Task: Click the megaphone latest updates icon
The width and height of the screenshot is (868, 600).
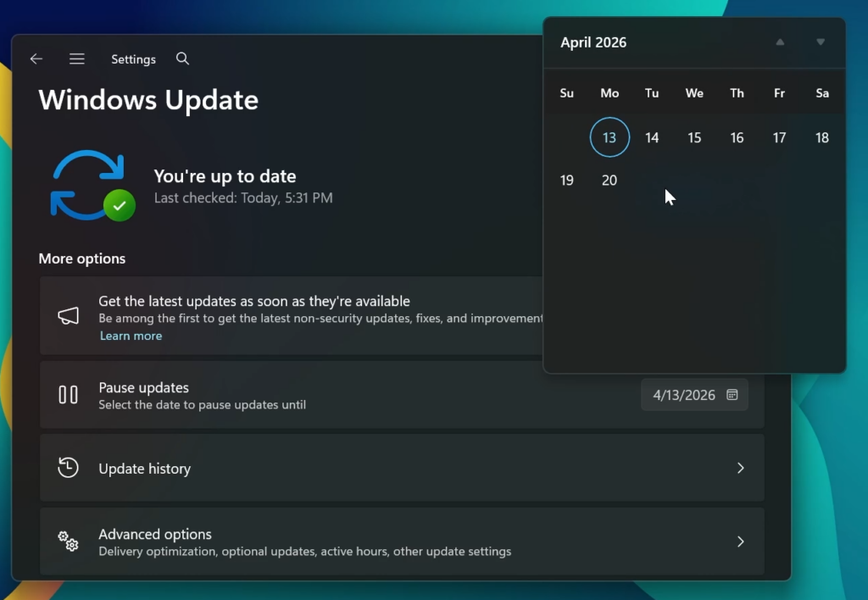Action: (68, 316)
